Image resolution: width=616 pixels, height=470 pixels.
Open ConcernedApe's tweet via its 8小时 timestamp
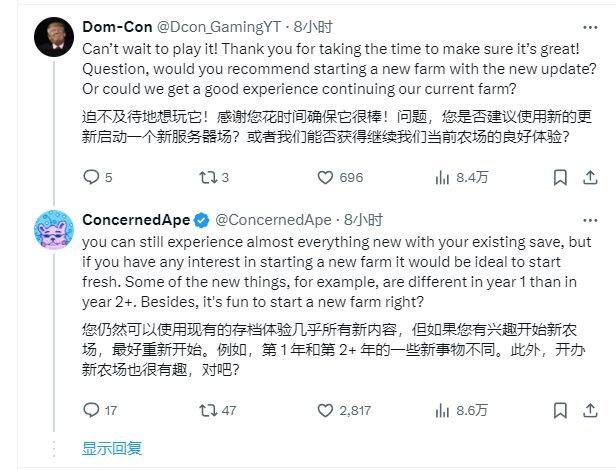coord(358,220)
